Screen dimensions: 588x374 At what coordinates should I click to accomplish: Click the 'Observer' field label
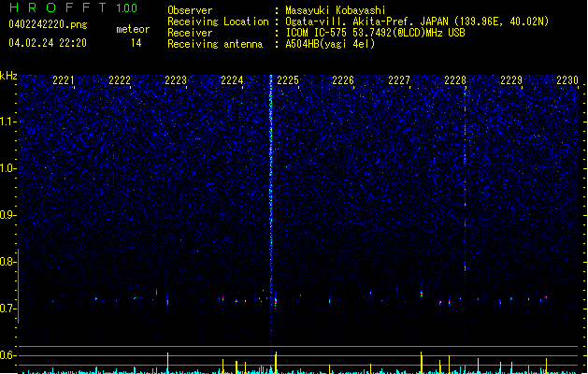click(190, 10)
